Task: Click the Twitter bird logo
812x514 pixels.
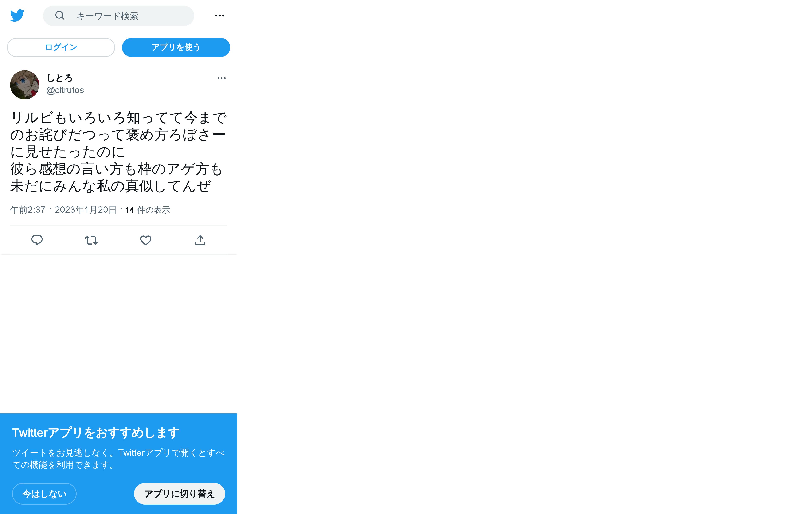Action: click(17, 16)
